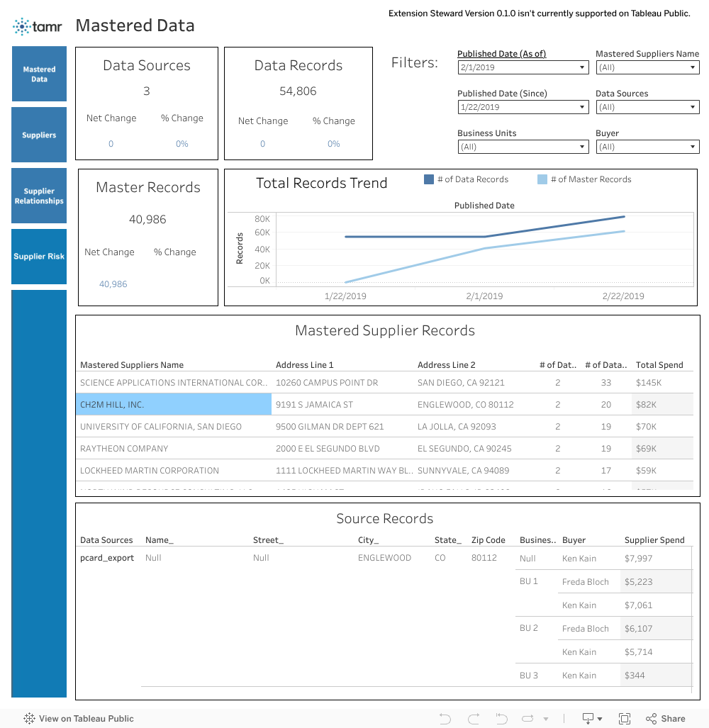Click the Redo icon in the Tableau toolbar
This screenshot has width=709, height=728.
click(x=474, y=719)
